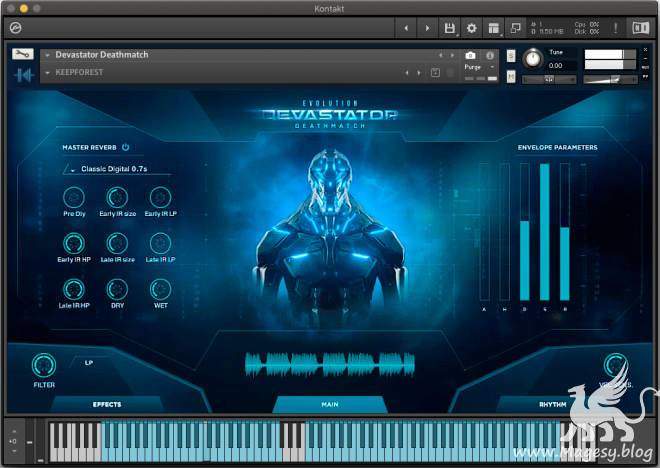This screenshot has height=468, width=660.
Task: Click the envelope Decay (D) bar
Action: tap(524, 232)
